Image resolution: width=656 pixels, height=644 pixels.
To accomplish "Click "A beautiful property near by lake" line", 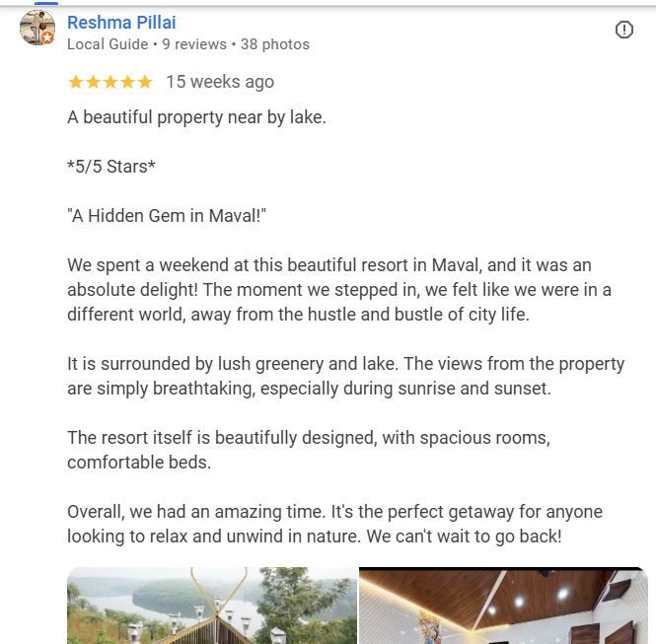I will pos(196,117).
